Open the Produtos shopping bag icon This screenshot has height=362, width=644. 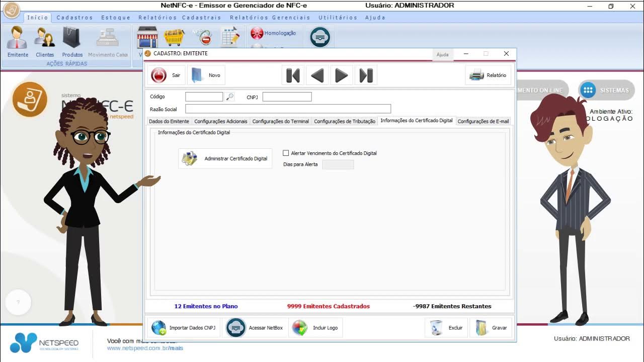tap(72, 42)
